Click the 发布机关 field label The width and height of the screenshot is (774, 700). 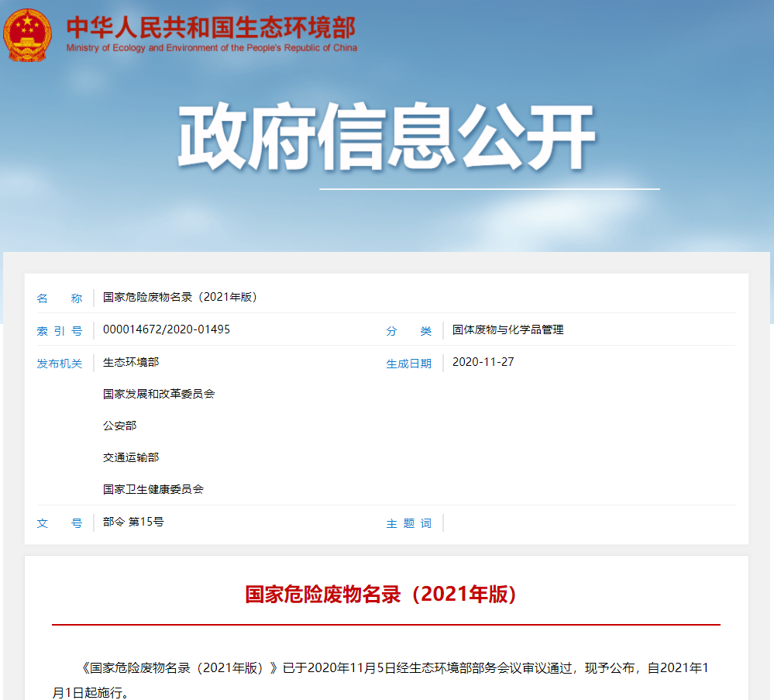(x=60, y=364)
